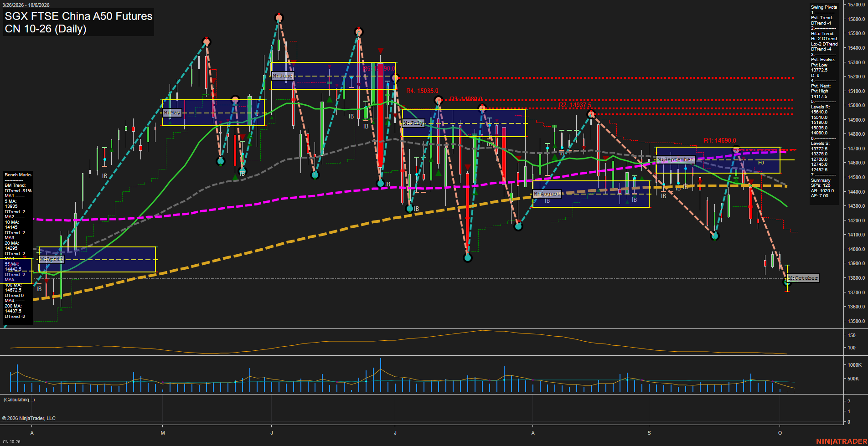Screen dimensions: 868x446
Task: Select the M:May monthly range label
Action: pyautogui.click(x=172, y=113)
